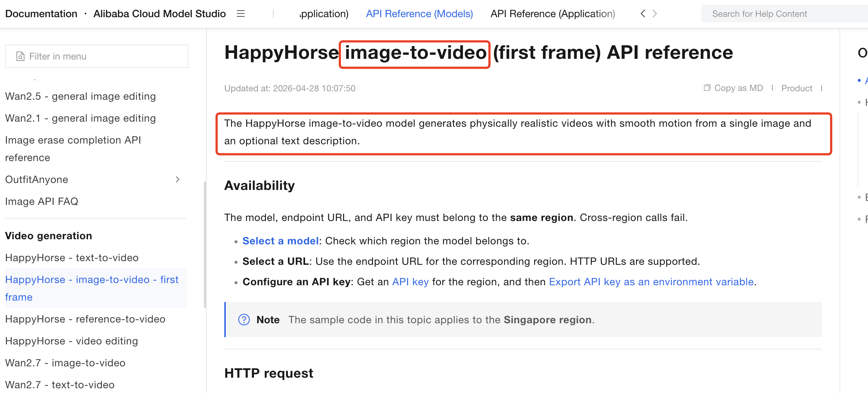The image size is (868, 393).
Task: Focus the Filter in menu input
Action: 97,56
